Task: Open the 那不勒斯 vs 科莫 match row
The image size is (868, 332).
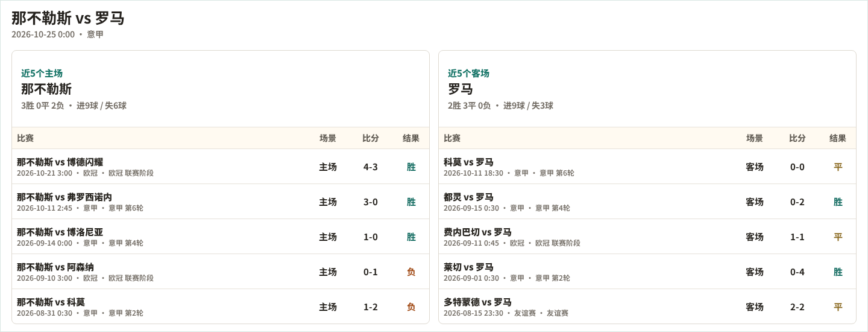Action: [221, 307]
